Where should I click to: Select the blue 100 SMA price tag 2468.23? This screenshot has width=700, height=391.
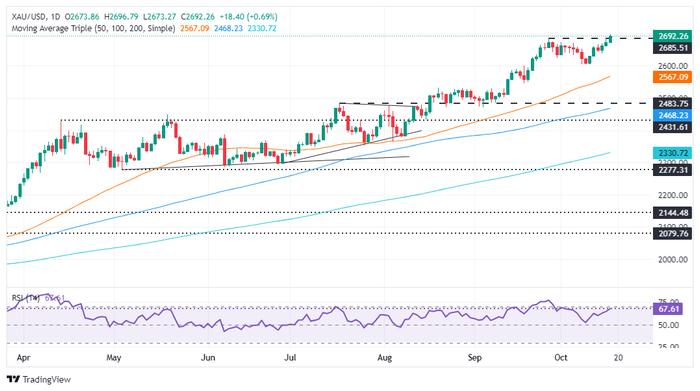[x=673, y=116]
